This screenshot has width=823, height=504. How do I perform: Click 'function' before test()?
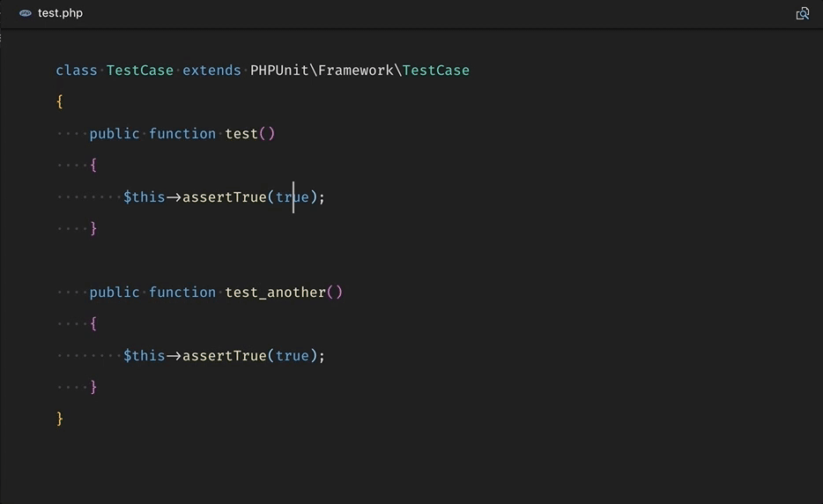(x=182, y=134)
